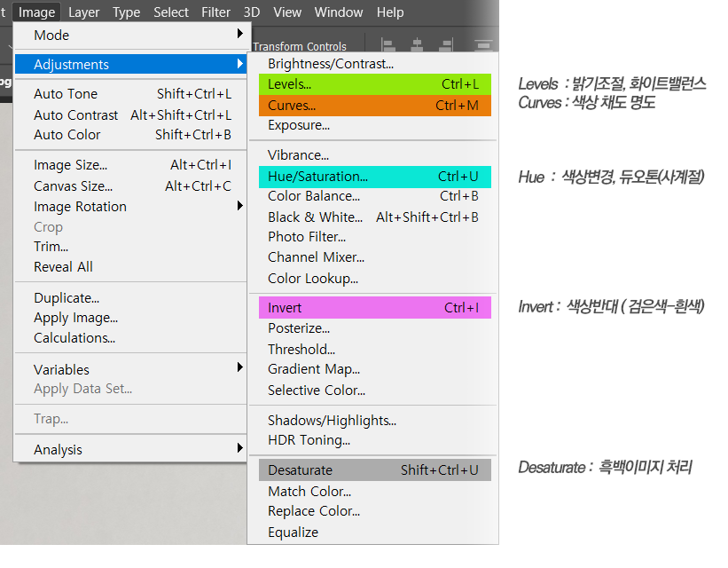Expand the Analysis submenu
This screenshot has width=728, height=568.
tap(131, 449)
